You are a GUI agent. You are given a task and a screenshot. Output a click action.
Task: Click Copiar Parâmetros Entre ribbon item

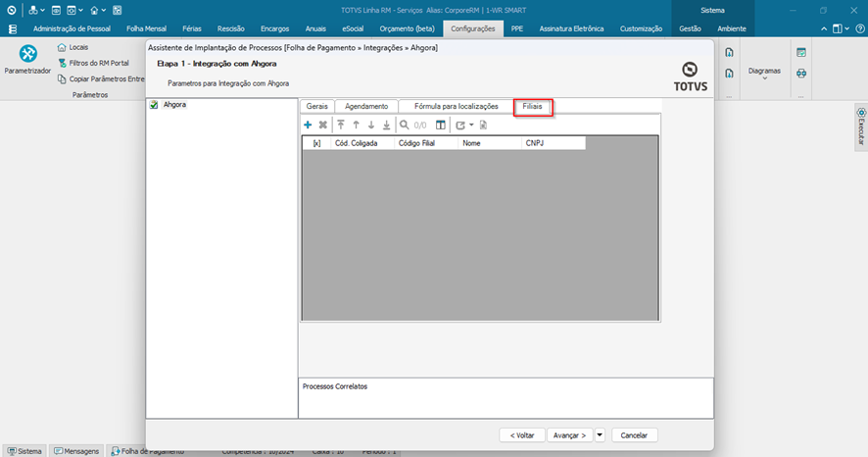[101, 79]
